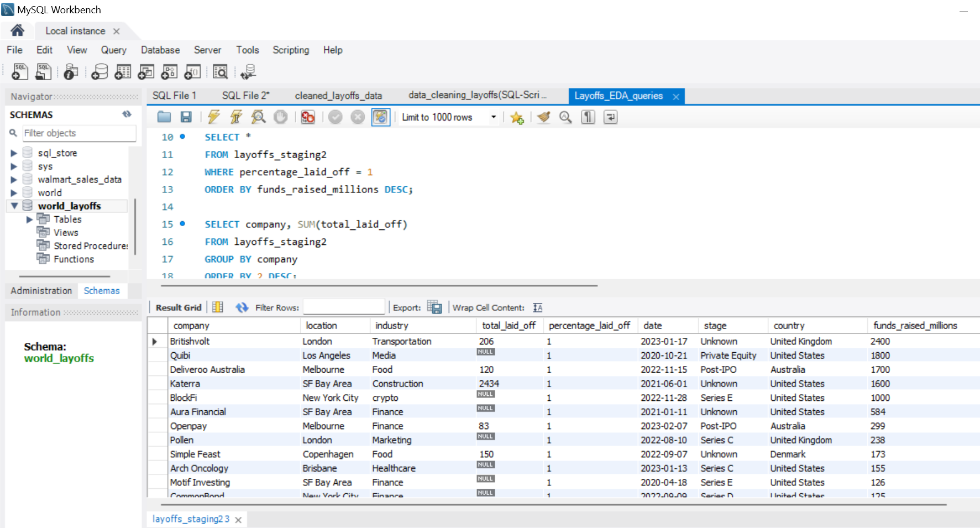Open the Query menu

tap(113, 50)
